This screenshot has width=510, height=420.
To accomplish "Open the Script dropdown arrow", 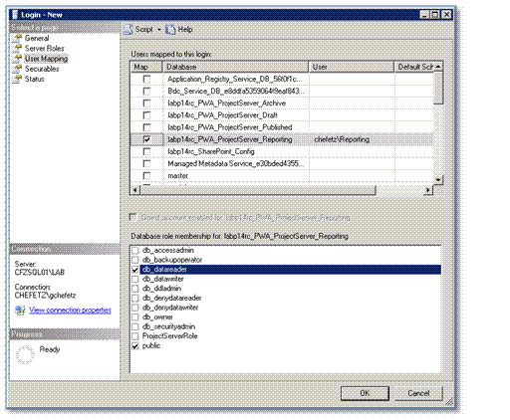I will coord(159,30).
